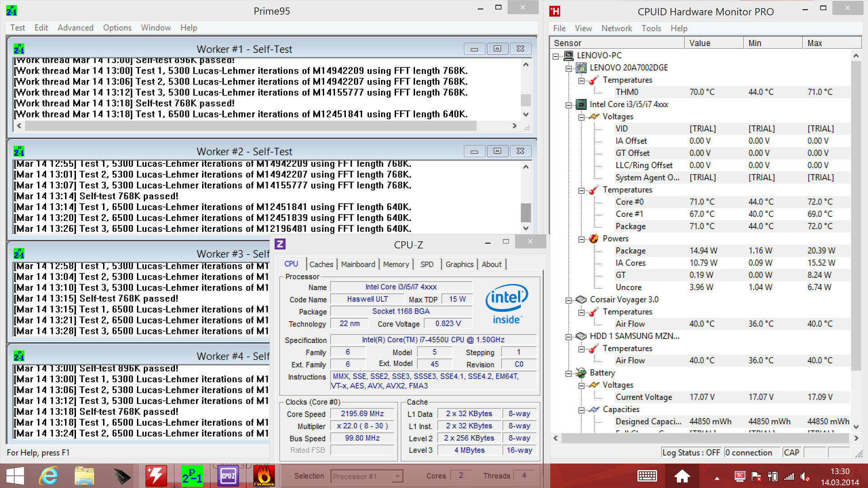Click the Windows Start button
Screen dimensions: 868x488
tap(15, 476)
